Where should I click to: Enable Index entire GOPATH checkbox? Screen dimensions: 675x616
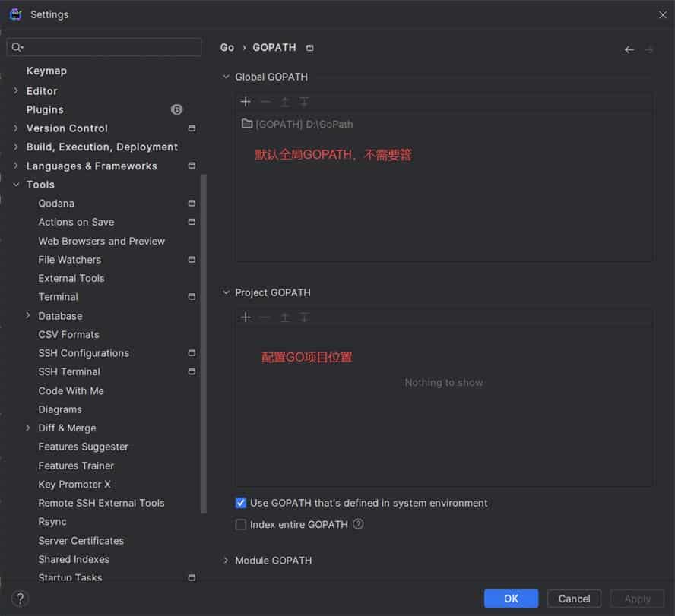[x=241, y=524]
